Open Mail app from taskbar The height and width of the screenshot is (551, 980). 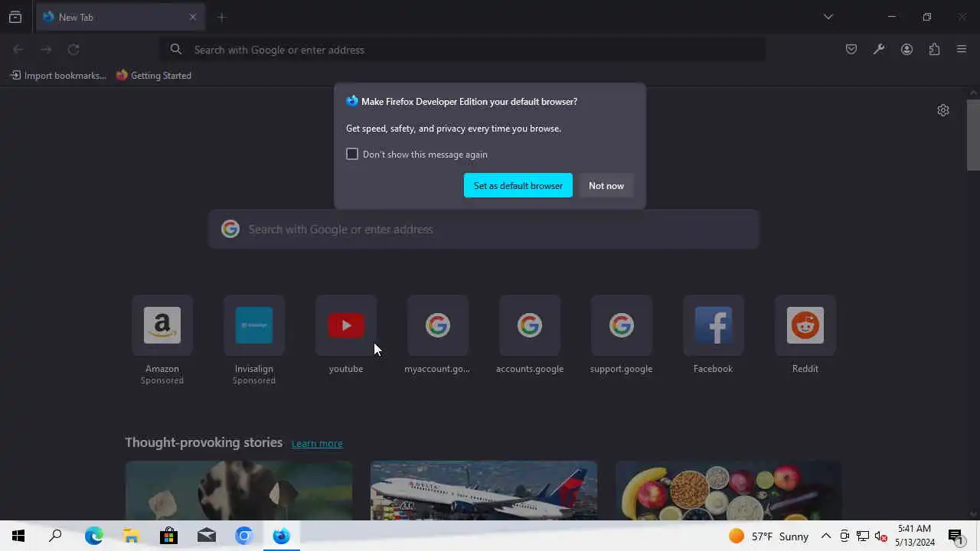click(x=206, y=536)
